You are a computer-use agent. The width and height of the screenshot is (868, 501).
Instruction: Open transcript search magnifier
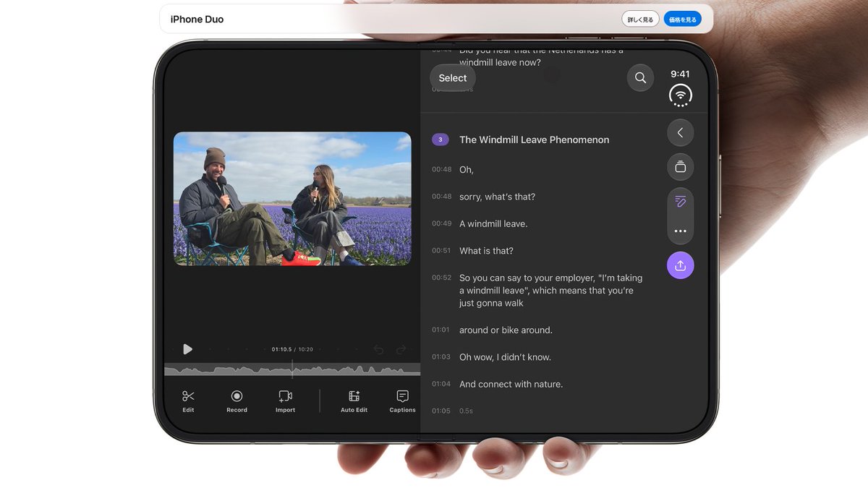click(640, 77)
